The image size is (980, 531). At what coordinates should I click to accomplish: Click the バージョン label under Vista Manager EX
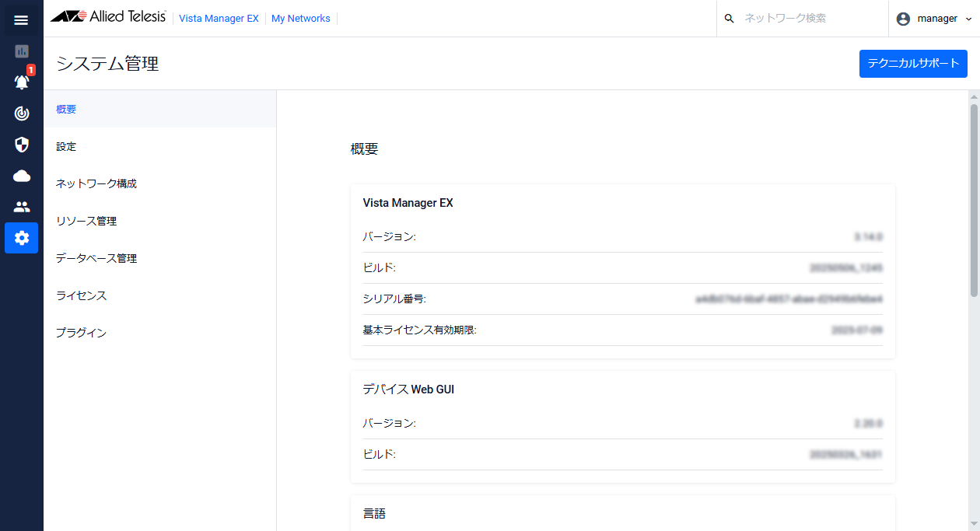390,236
